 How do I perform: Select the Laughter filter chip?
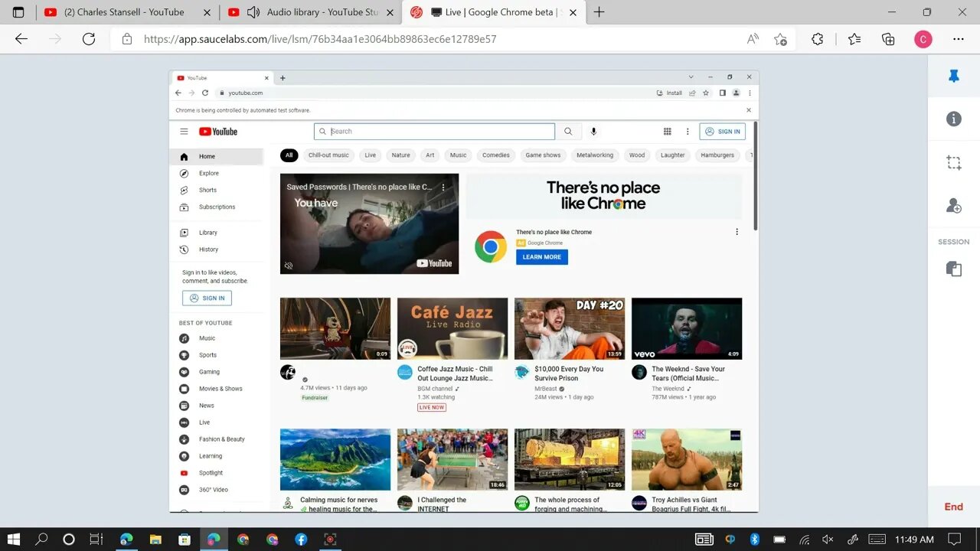673,155
